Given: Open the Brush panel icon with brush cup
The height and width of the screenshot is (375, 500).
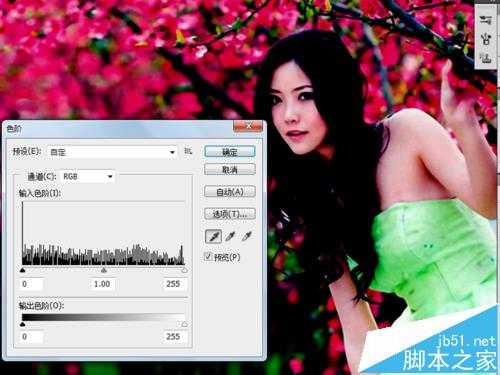Looking at the screenshot, I should point(486,40).
